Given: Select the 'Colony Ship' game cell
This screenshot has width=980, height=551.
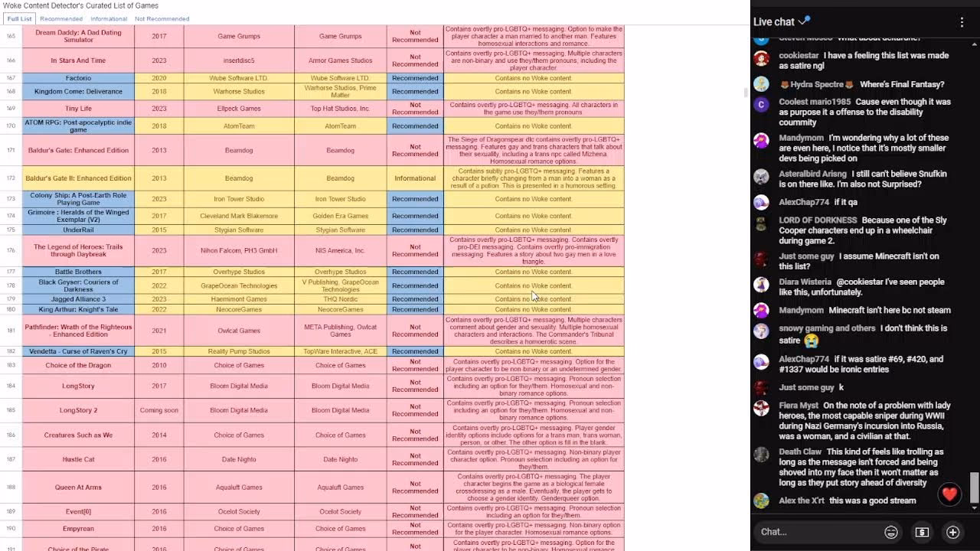Looking at the screenshot, I should (x=78, y=199).
